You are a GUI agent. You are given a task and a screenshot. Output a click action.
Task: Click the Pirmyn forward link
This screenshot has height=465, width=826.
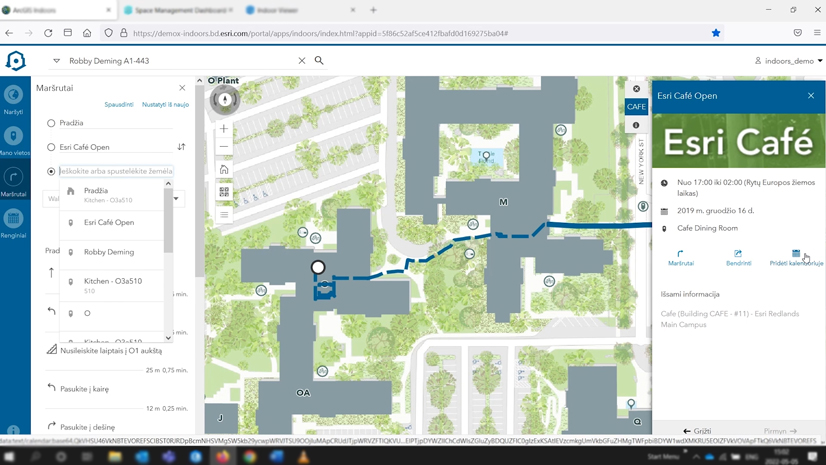780,431
